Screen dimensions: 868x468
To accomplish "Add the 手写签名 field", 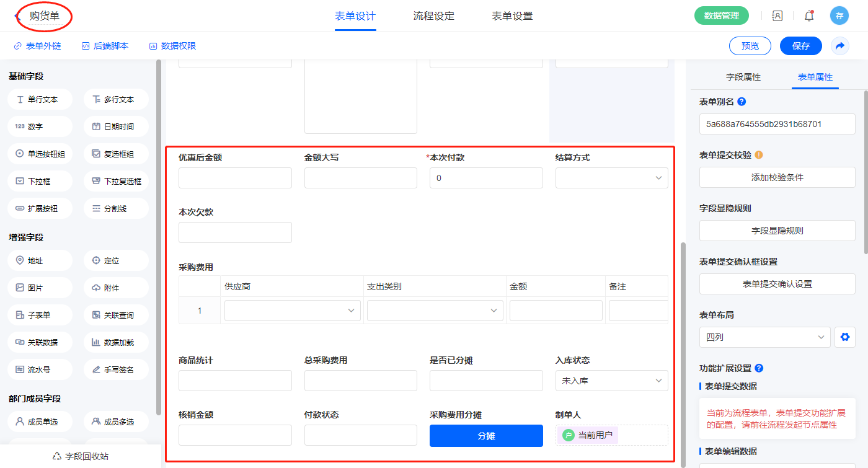I will (x=116, y=369).
